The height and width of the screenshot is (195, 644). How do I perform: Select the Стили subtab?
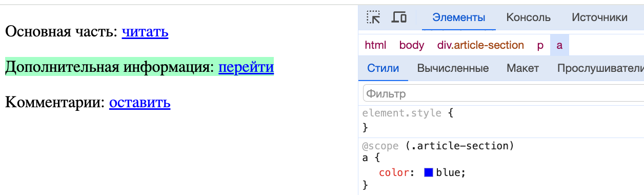(x=384, y=68)
